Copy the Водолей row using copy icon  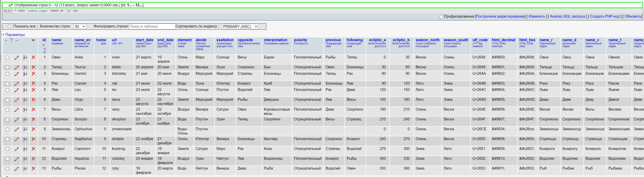click(x=25, y=159)
